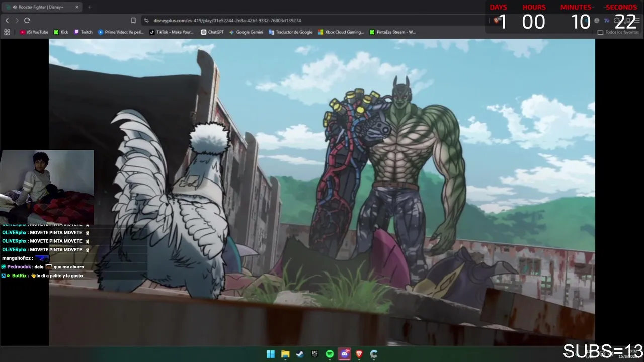Screen dimensions: 644x362
Task: Open the blue C app on taskbar
Action: coord(374,354)
